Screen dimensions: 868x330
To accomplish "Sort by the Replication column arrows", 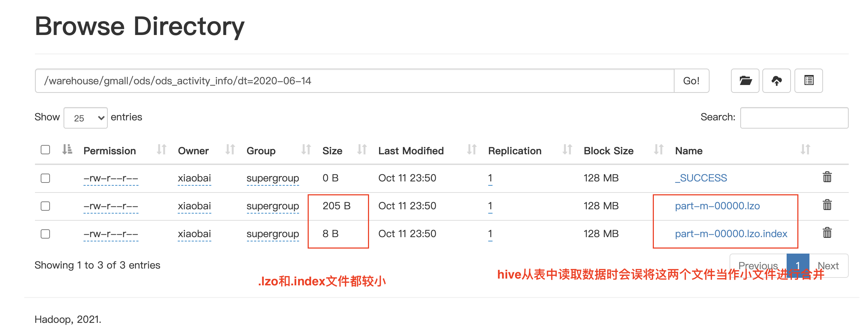I will pyautogui.click(x=567, y=150).
